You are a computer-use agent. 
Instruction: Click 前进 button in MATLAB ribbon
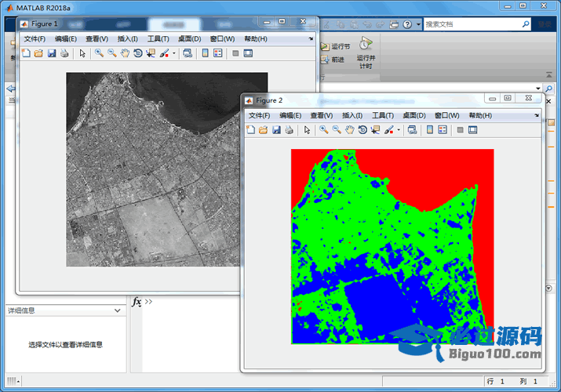coord(333,60)
